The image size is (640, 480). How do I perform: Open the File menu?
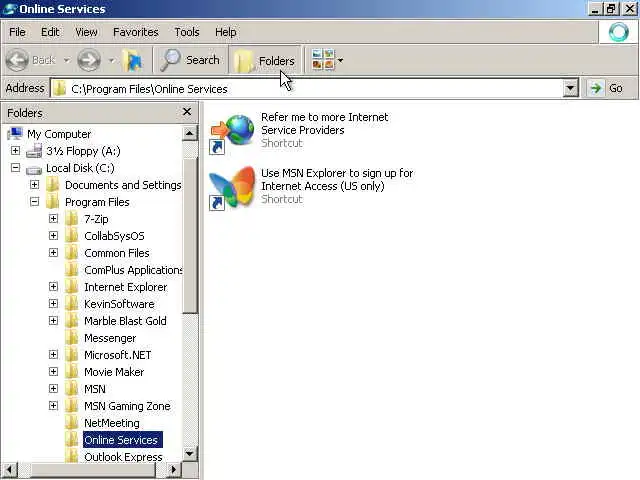tap(17, 32)
